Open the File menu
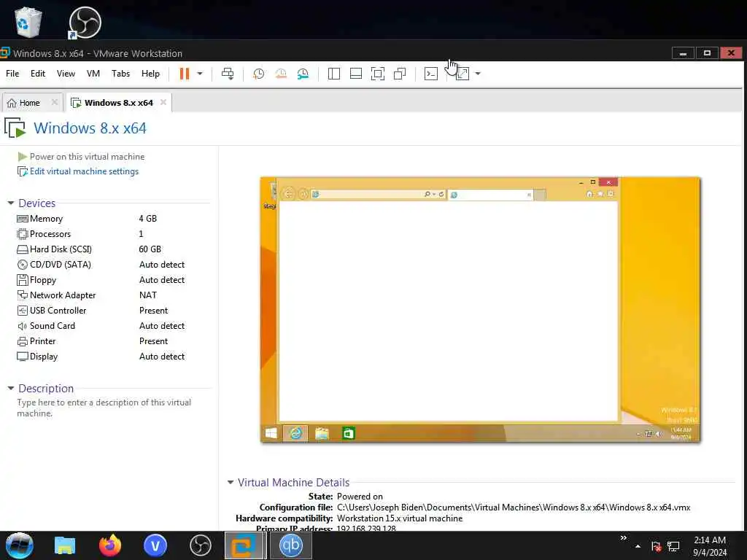This screenshot has width=747, height=560. coord(12,74)
